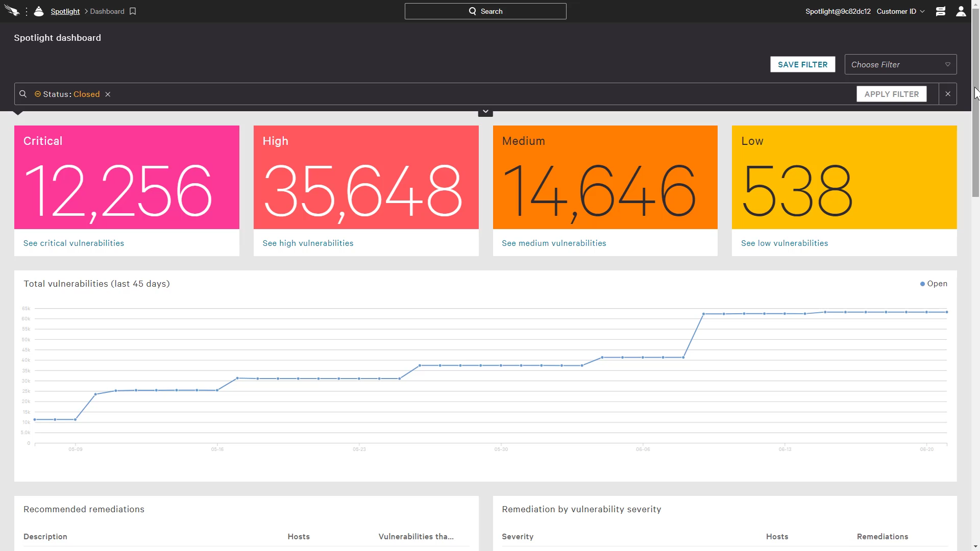Clear all filters with the X button
Viewport: 980px width, 551px height.
[x=948, y=94]
